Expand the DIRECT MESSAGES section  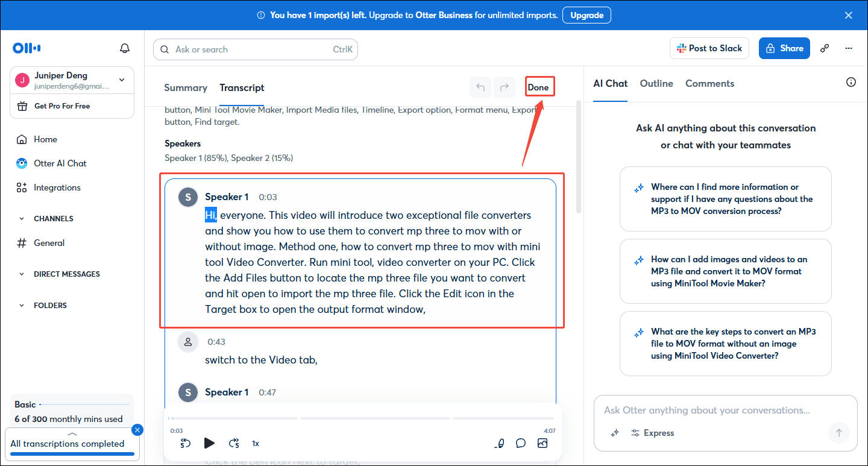(22, 274)
